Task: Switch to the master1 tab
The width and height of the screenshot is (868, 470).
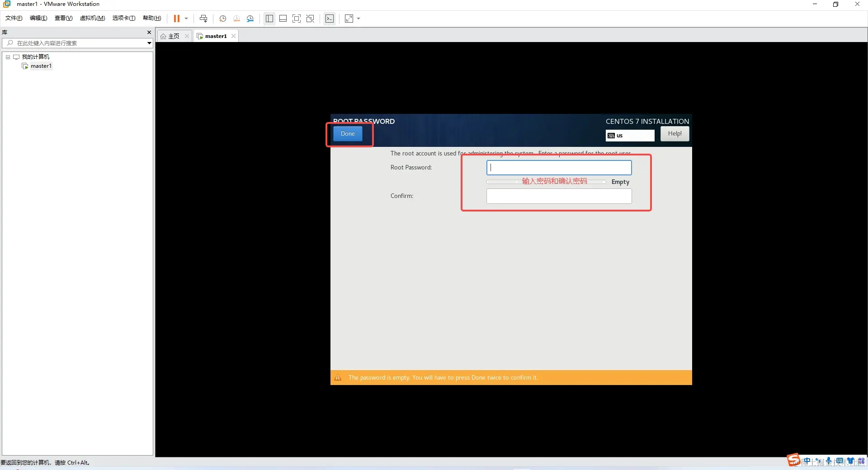Action: 216,36
